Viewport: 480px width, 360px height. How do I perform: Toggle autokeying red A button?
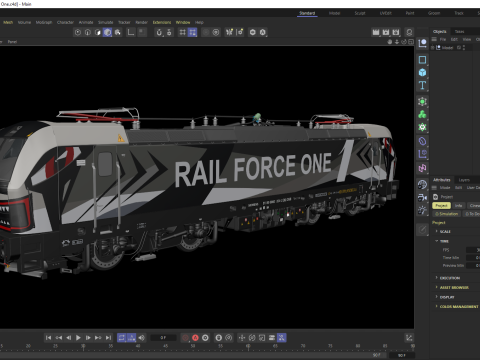click(195, 338)
